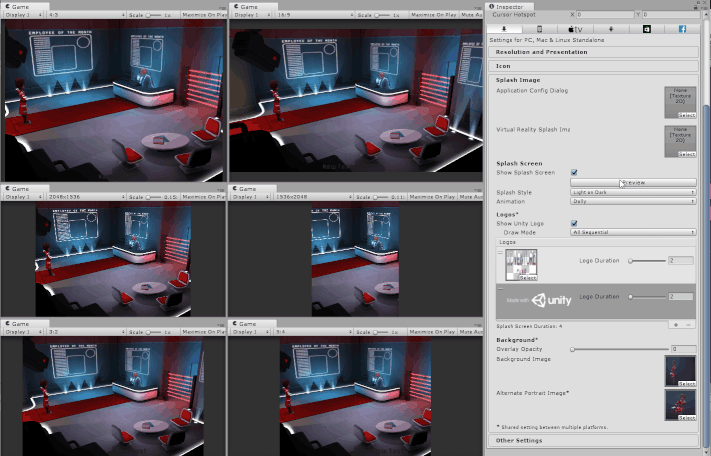The image size is (711, 456).
Task: Click the Made with Unity Logo Duration slider
Action: [647, 297]
